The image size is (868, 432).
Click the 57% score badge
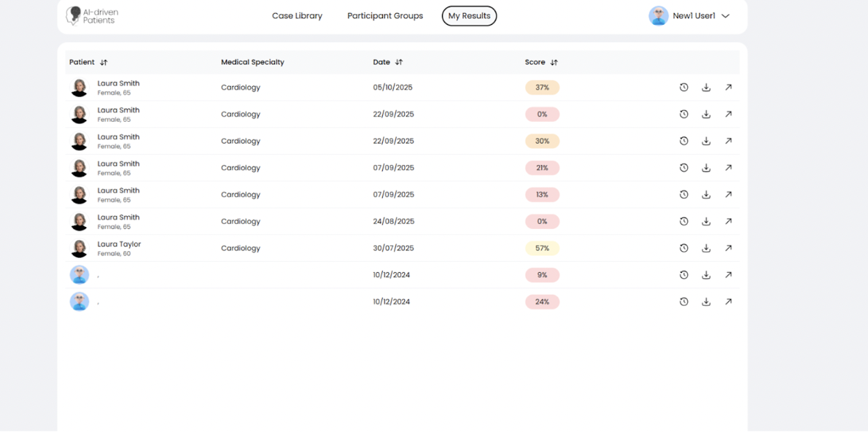(x=542, y=248)
